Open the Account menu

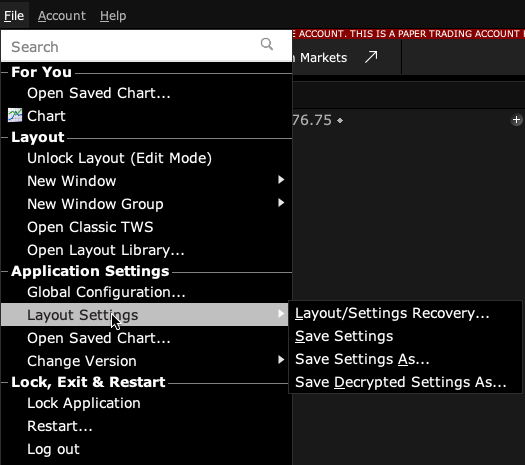click(x=62, y=15)
